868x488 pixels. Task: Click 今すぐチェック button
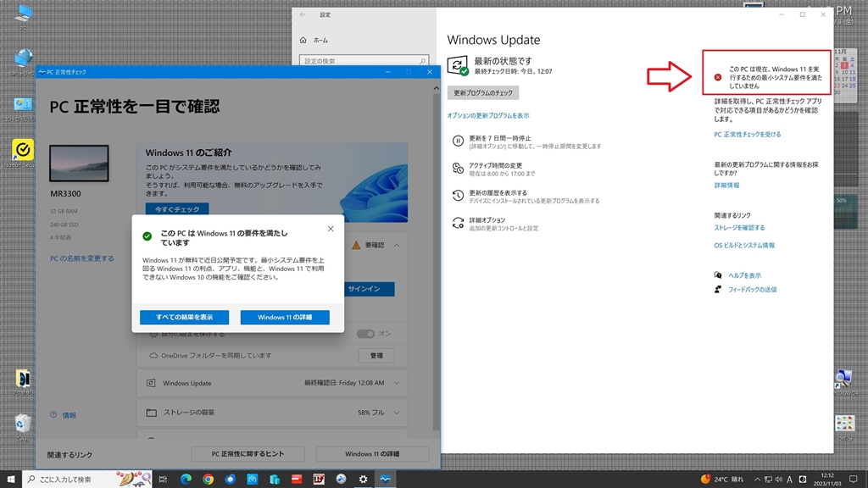(x=177, y=209)
